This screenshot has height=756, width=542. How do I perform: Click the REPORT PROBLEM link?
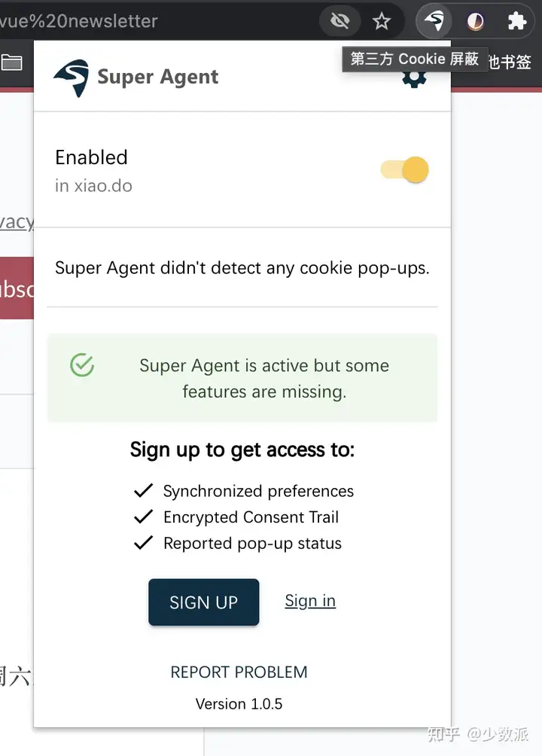[x=239, y=672]
